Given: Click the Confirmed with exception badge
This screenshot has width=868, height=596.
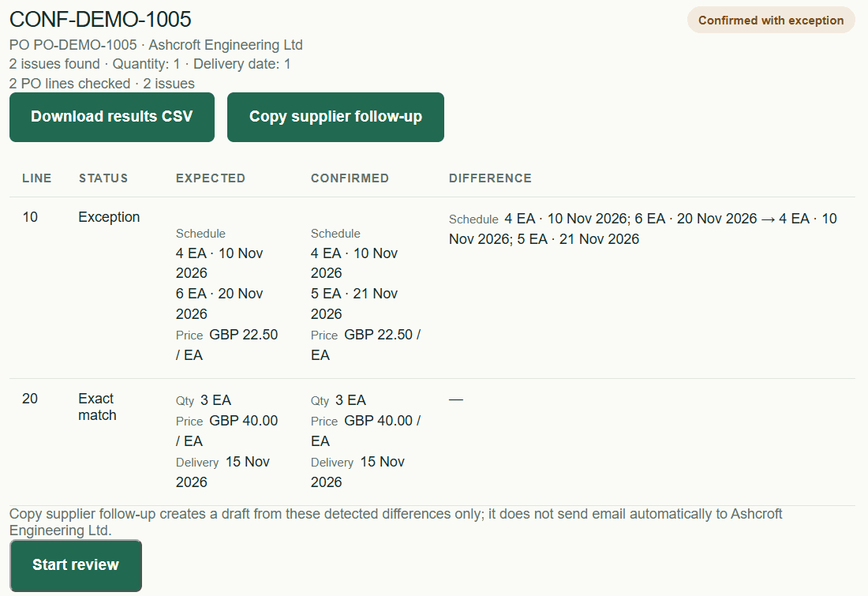Looking at the screenshot, I should click(771, 21).
